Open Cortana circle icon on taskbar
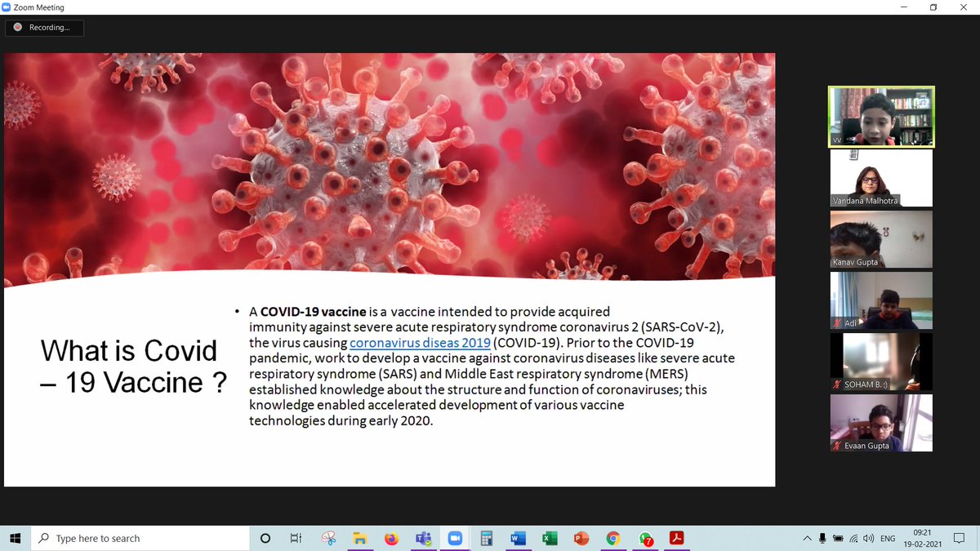 265,538
